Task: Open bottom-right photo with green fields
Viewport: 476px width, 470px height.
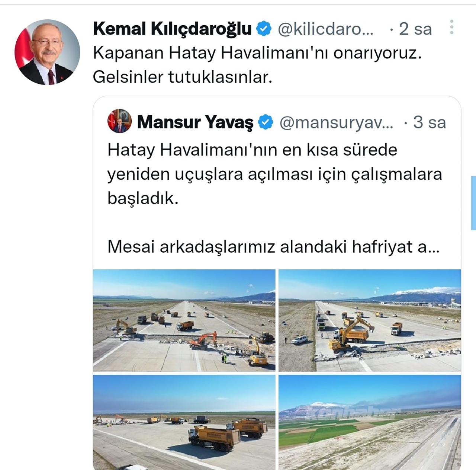Action: coord(370,422)
